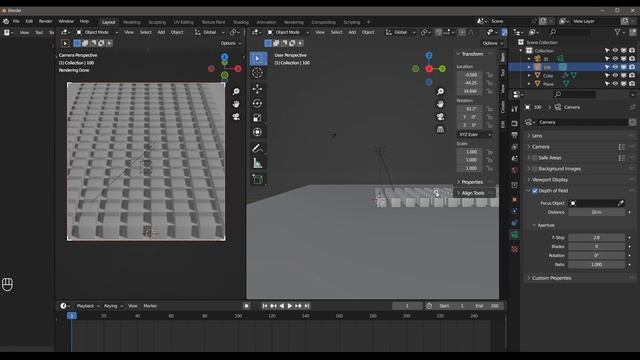Open Keying menu in timeline
The height and width of the screenshot is (360, 640).
(x=113, y=306)
